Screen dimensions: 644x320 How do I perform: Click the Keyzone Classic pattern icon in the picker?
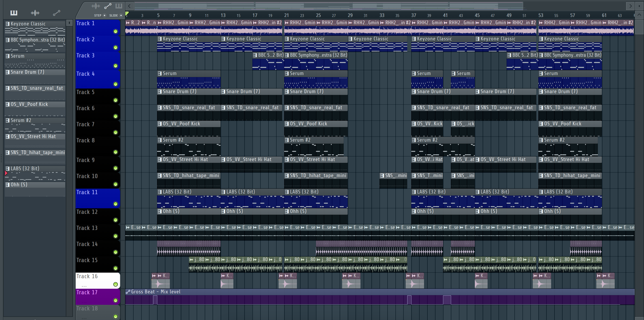8,24
